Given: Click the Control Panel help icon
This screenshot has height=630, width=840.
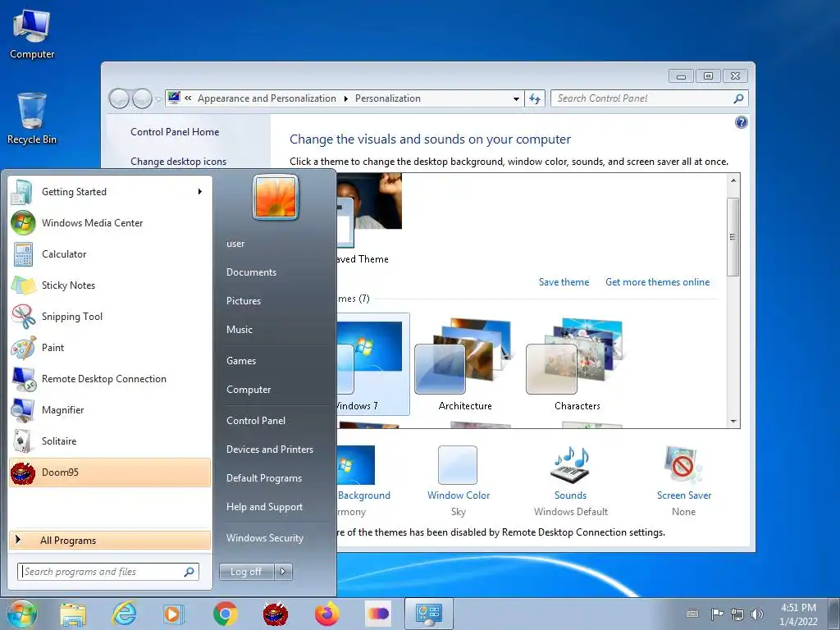Looking at the screenshot, I should [742, 122].
